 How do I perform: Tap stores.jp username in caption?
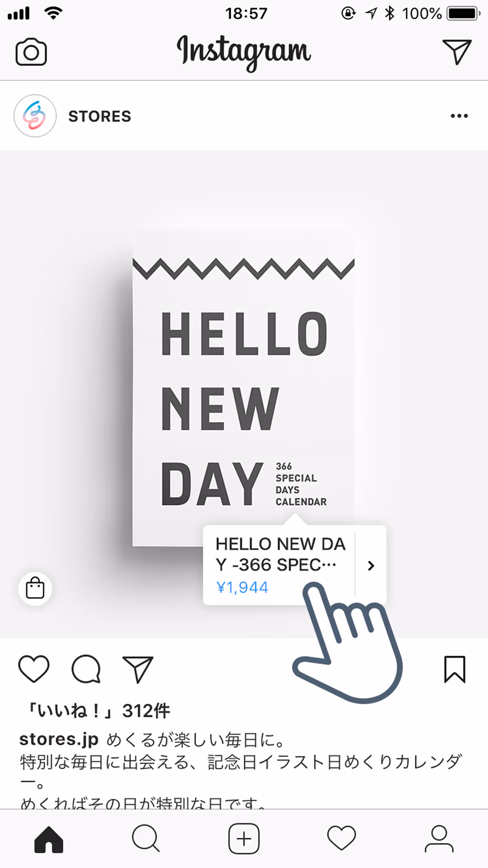coord(59,739)
